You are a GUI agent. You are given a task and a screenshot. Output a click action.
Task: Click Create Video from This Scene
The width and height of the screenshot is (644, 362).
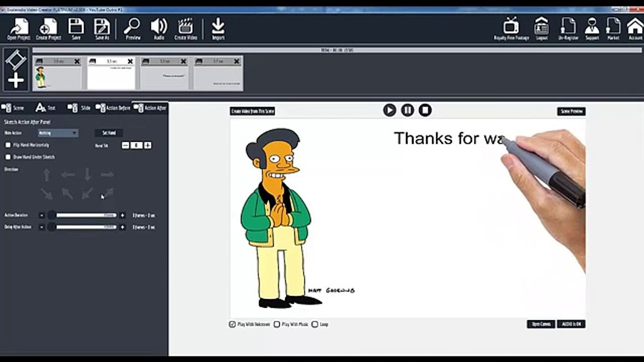(253, 111)
